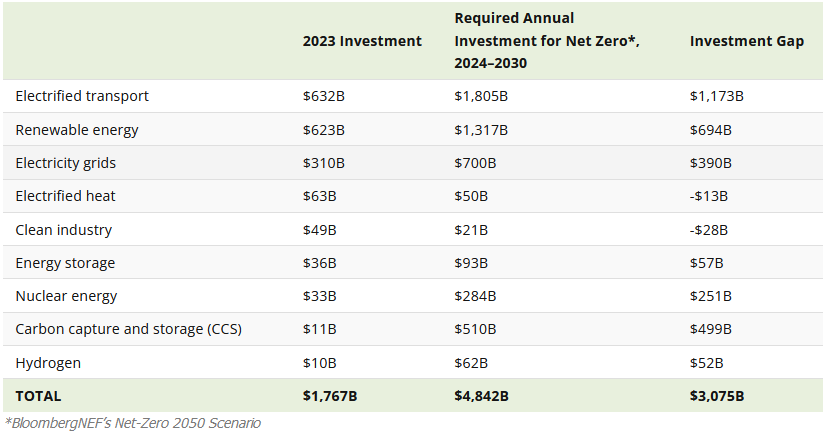Click the -$28B investment gap value
Viewport: 827px width, 437px height.
pyautogui.click(x=709, y=230)
